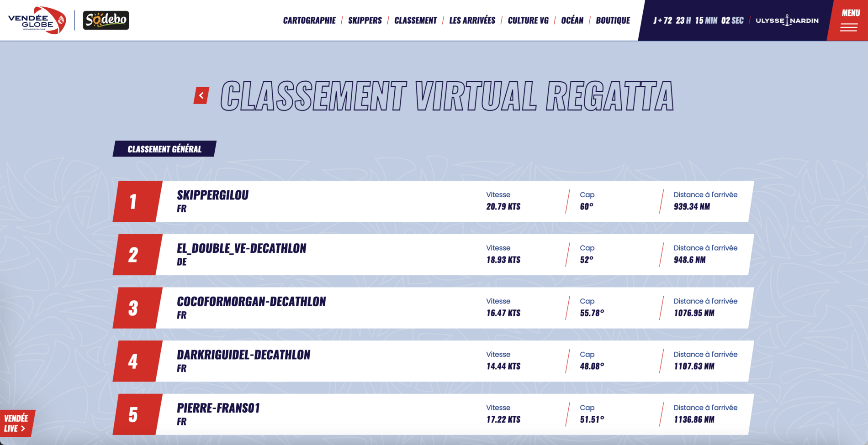
Task: Click heading value 48.08°
Action: (592, 366)
